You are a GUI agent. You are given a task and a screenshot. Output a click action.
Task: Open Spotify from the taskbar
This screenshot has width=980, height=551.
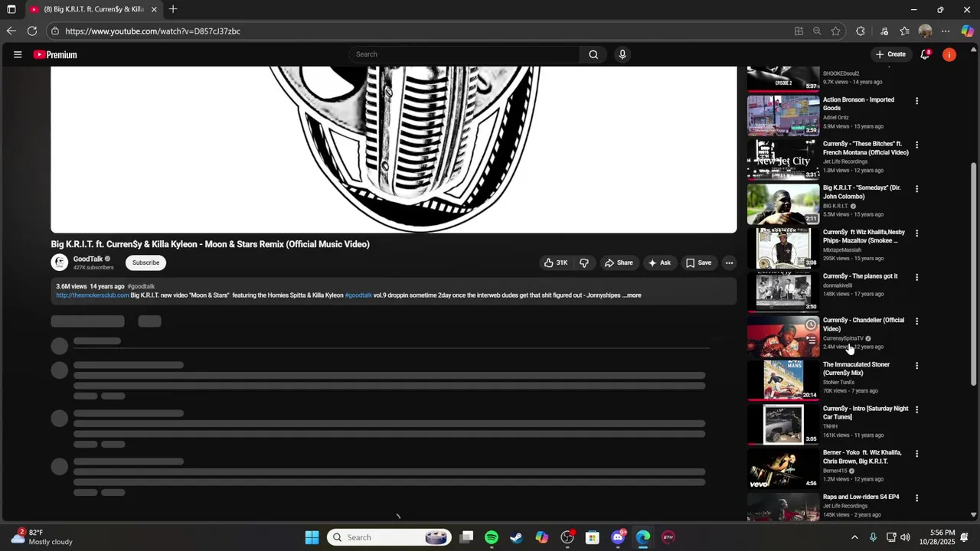(x=492, y=537)
